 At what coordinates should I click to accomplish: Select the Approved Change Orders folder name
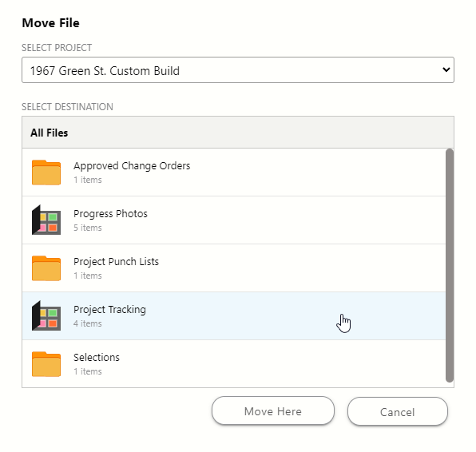(x=132, y=166)
